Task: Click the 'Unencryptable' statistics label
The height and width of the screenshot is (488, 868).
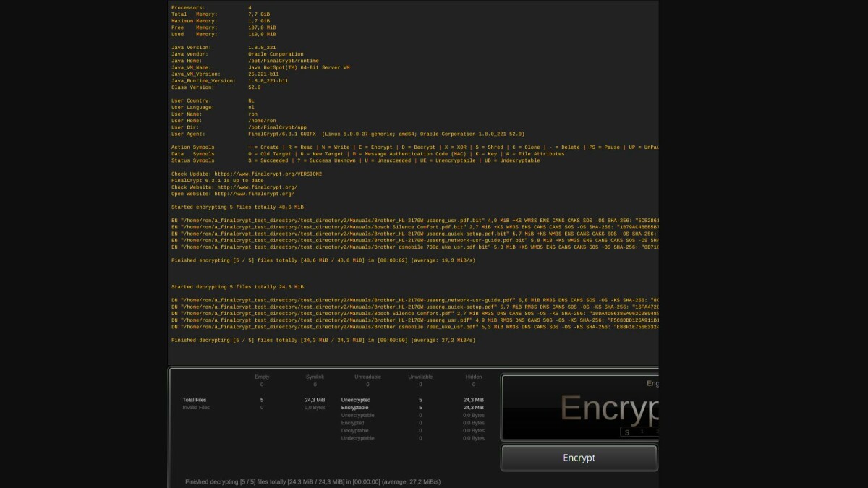Action: [357, 416]
